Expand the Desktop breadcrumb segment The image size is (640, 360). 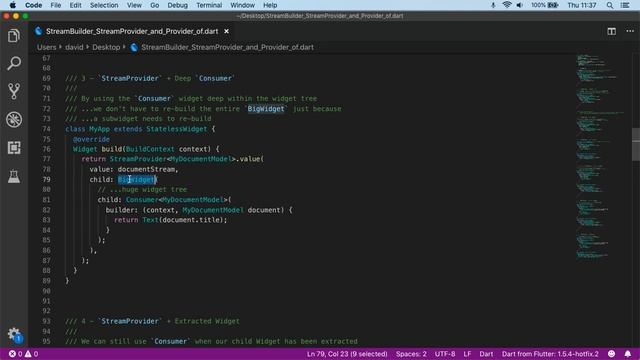point(106,47)
